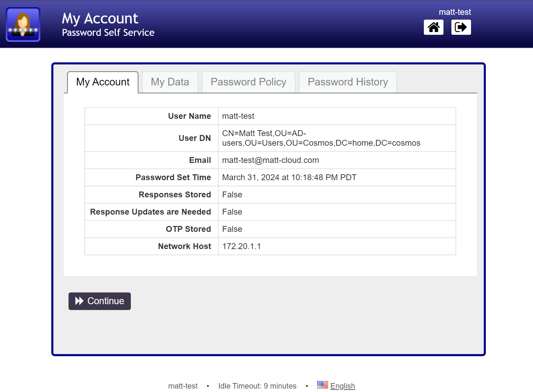
Task: Click the double-arrow icon on Continue
Action: click(x=80, y=301)
